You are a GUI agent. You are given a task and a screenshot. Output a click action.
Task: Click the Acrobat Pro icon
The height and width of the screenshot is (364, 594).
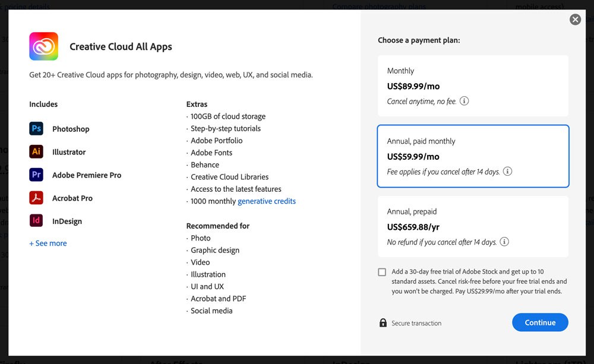pos(36,198)
